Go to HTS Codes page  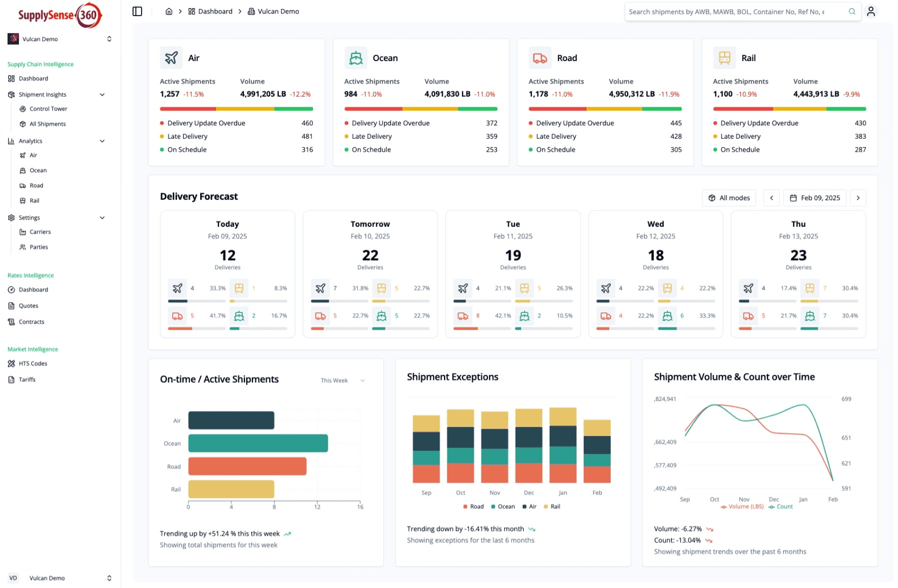click(x=33, y=363)
